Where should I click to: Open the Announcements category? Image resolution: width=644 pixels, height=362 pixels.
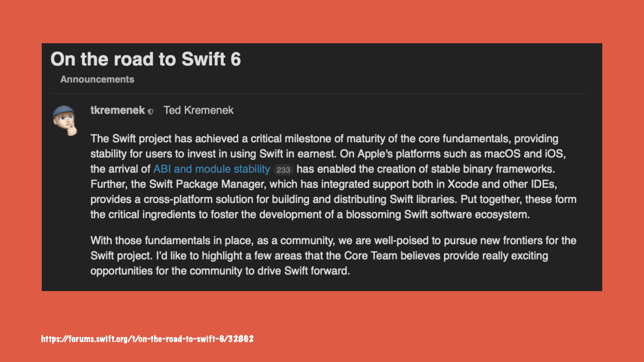(x=97, y=79)
